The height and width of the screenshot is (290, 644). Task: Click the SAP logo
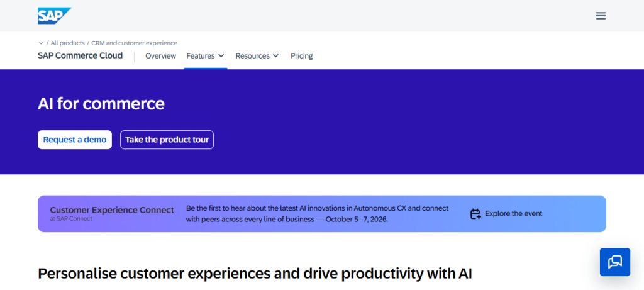pyautogui.click(x=54, y=16)
